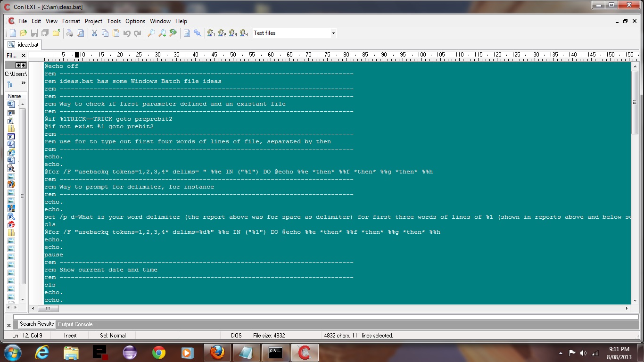The width and height of the screenshot is (644, 362).
Task: Click the Name column header
Action: (x=15, y=96)
